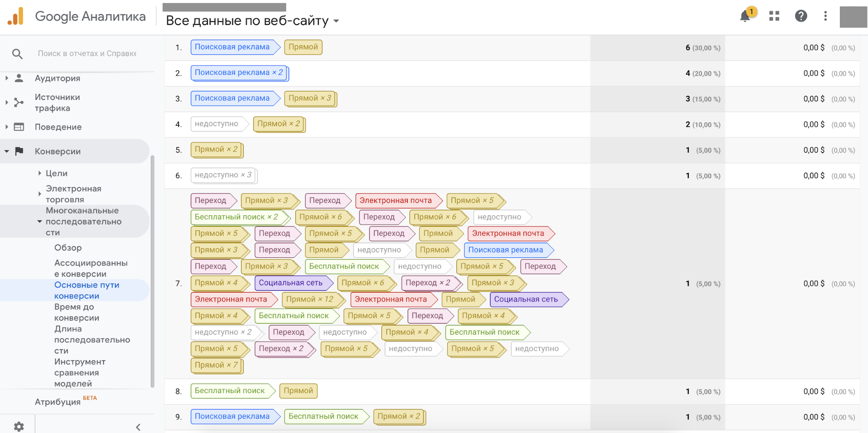This screenshot has width=868, height=433.
Task: Open the Google apps grid icon
Action: [774, 16]
